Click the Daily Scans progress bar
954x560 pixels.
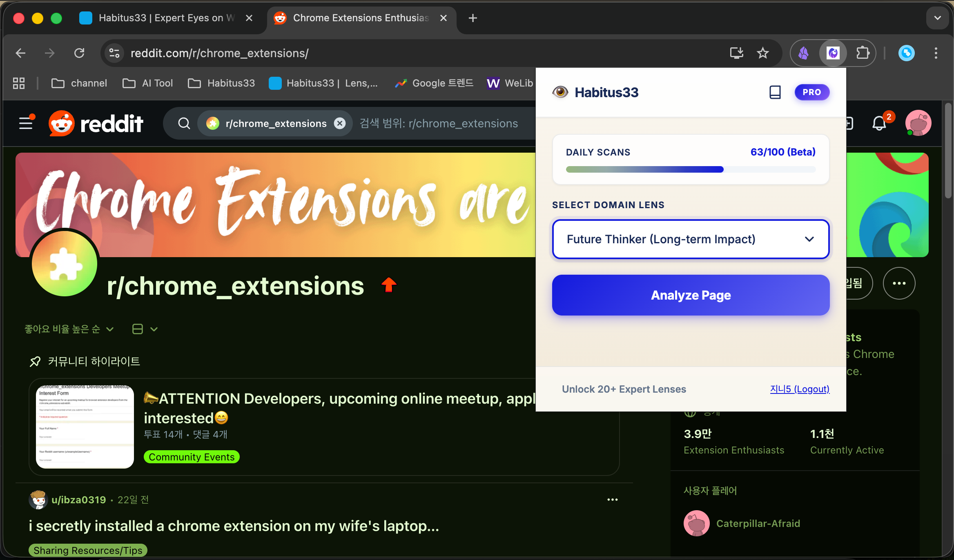pyautogui.click(x=691, y=169)
